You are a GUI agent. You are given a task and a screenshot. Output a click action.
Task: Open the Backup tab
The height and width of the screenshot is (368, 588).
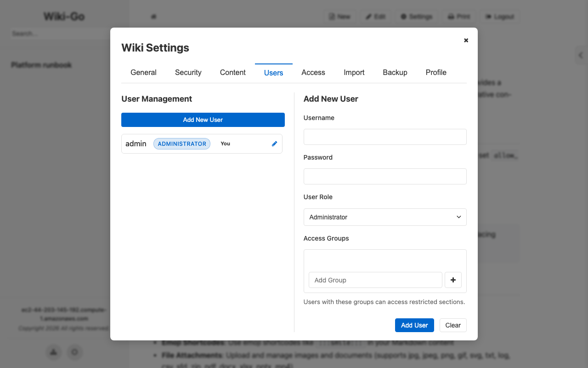click(395, 73)
